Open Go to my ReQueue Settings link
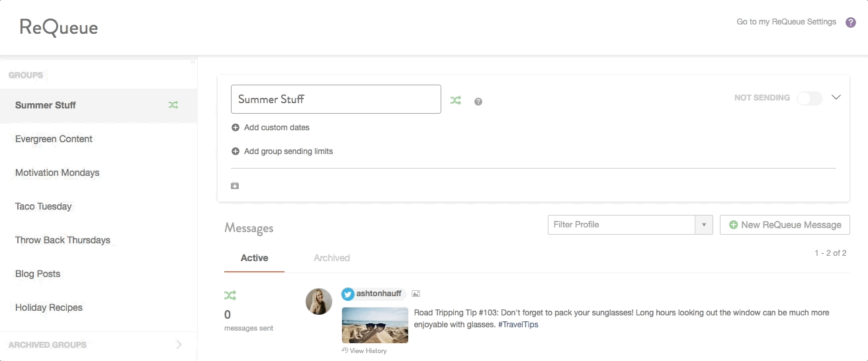 pos(786,22)
